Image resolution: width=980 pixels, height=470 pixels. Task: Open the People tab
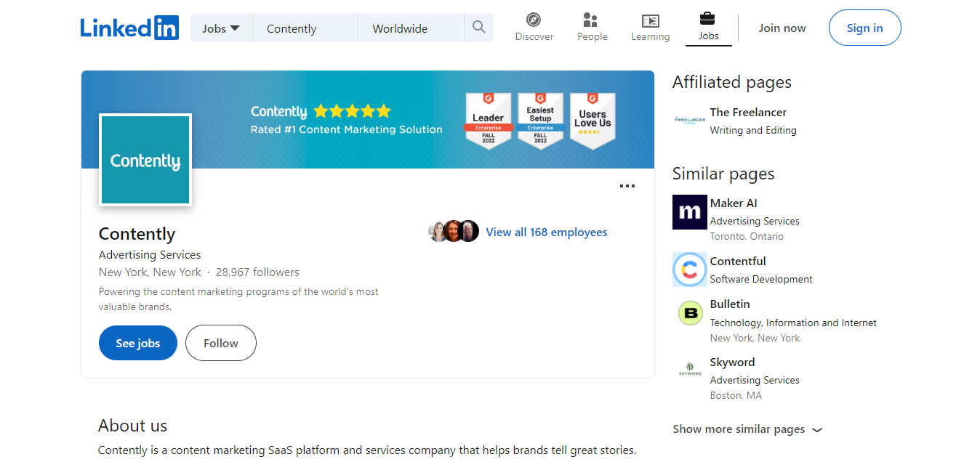point(592,28)
